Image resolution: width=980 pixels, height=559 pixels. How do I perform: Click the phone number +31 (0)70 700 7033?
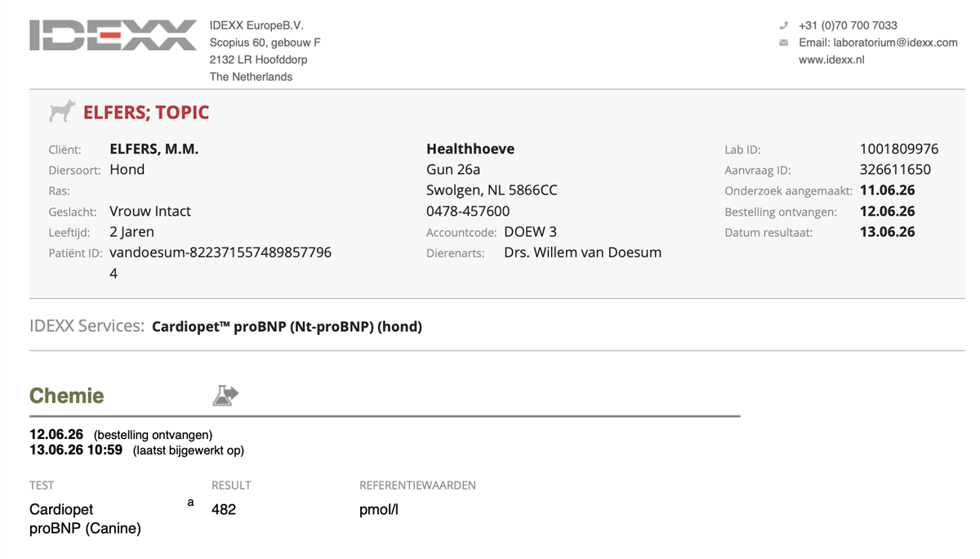(x=848, y=25)
